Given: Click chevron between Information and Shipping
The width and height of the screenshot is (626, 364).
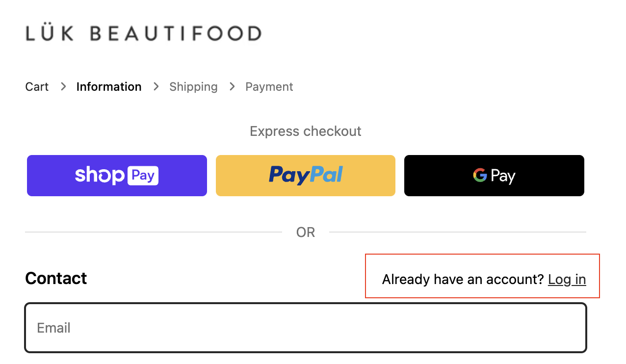Looking at the screenshot, I should pos(156,87).
